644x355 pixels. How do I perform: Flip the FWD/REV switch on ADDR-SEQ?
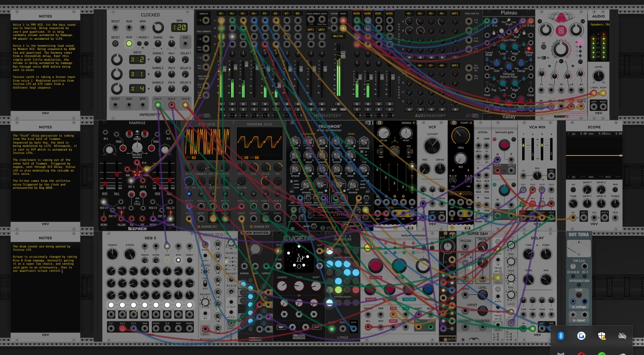205,283
